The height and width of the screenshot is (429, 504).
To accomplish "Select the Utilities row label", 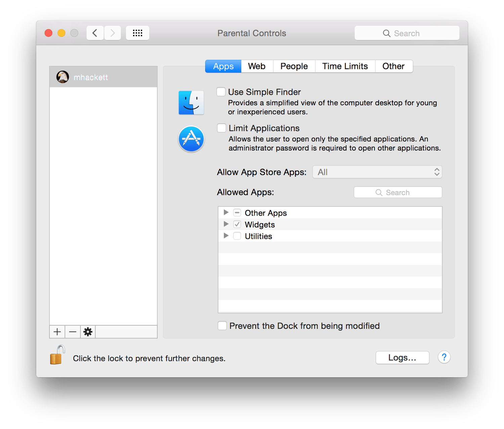I will (258, 236).
